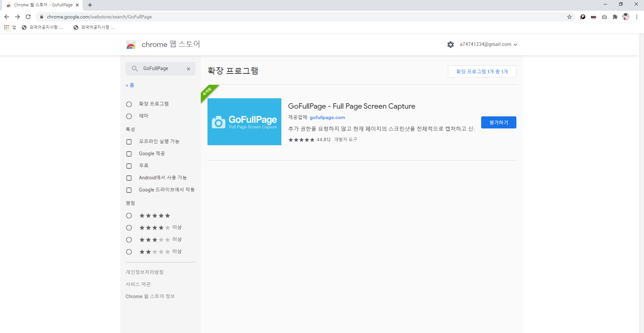Viewport: 644px width, 333px height.
Task: View site security lock information
Action: coord(42,17)
